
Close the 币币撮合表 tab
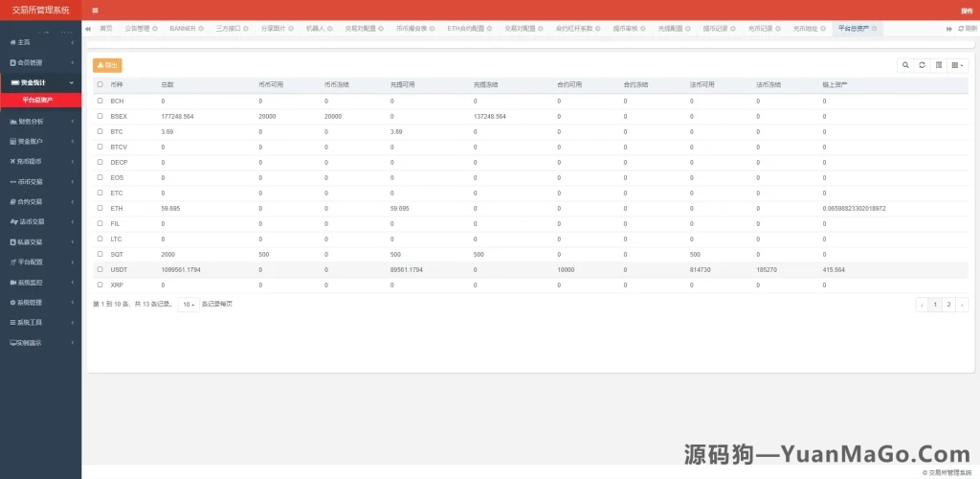click(432, 29)
